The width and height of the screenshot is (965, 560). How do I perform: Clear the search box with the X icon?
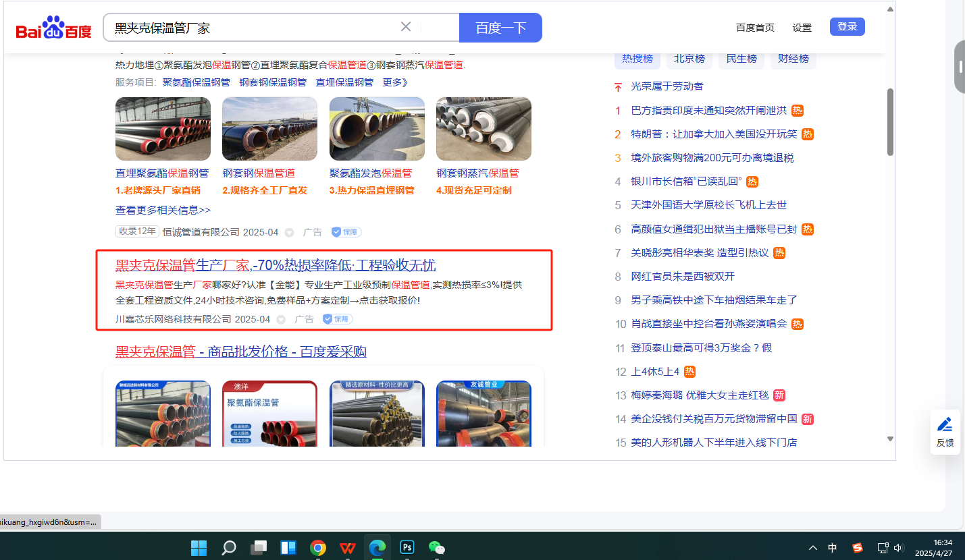pyautogui.click(x=406, y=27)
